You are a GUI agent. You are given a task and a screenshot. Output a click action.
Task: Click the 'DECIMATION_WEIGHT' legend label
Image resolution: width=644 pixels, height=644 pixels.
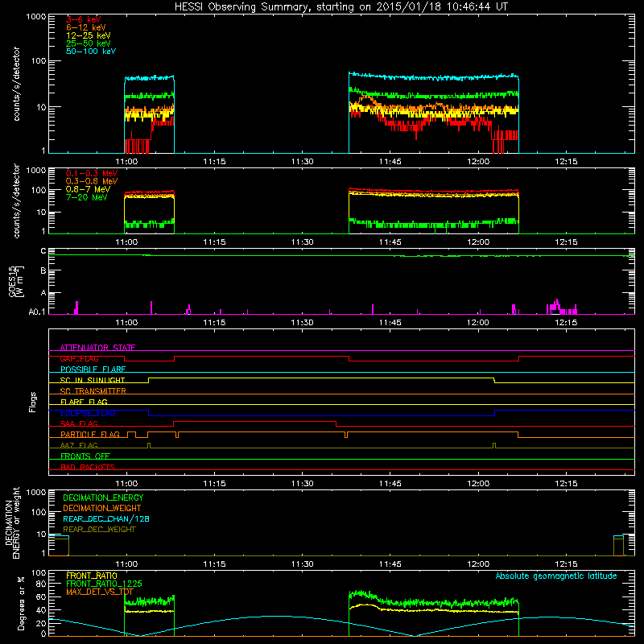click(x=102, y=508)
